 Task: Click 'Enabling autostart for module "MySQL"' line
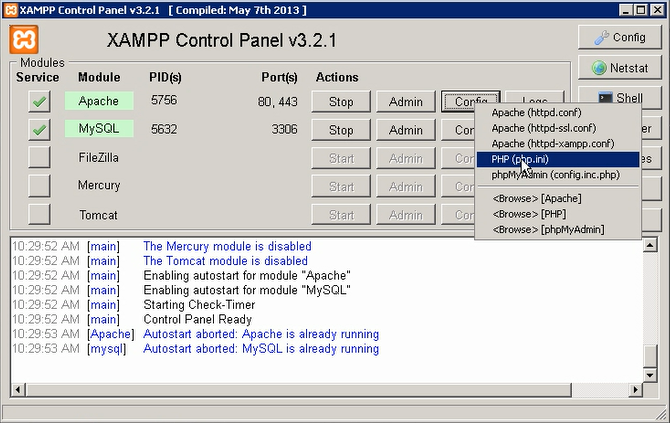pos(247,290)
